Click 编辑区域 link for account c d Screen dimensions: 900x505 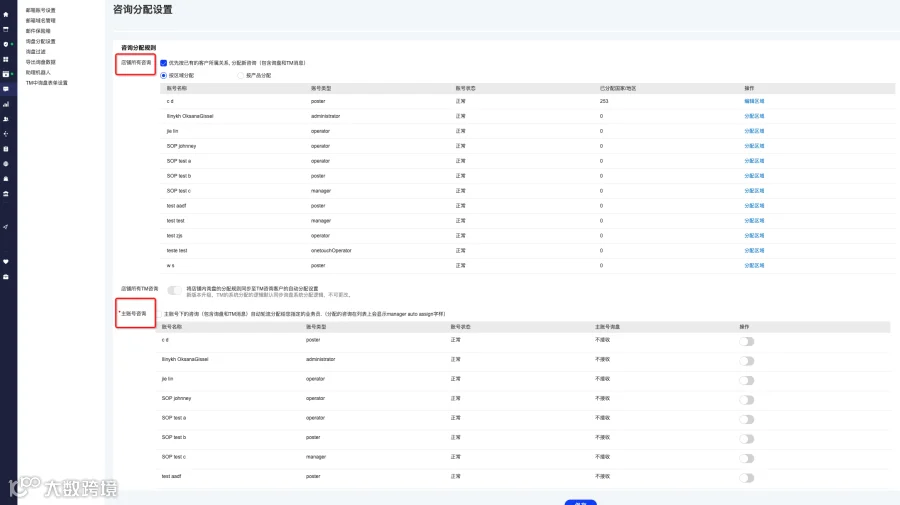click(754, 101)
